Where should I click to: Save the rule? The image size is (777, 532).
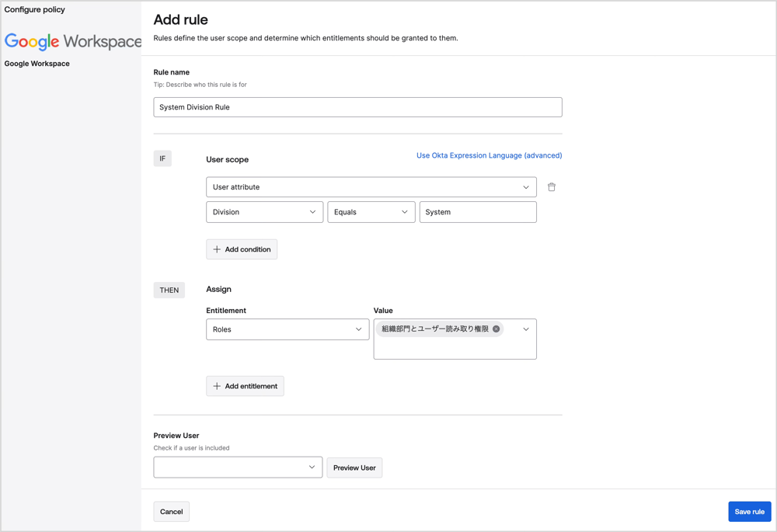pyautogui.click(x=749, y=512)
